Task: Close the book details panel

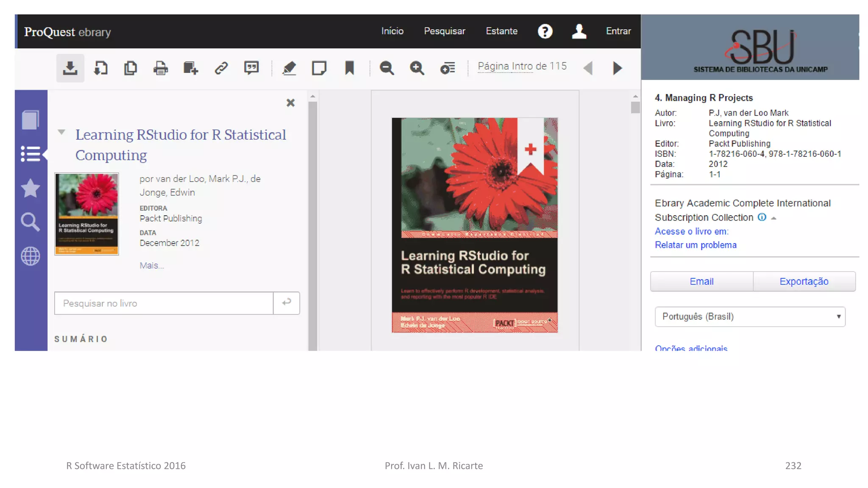Action: 290,103
